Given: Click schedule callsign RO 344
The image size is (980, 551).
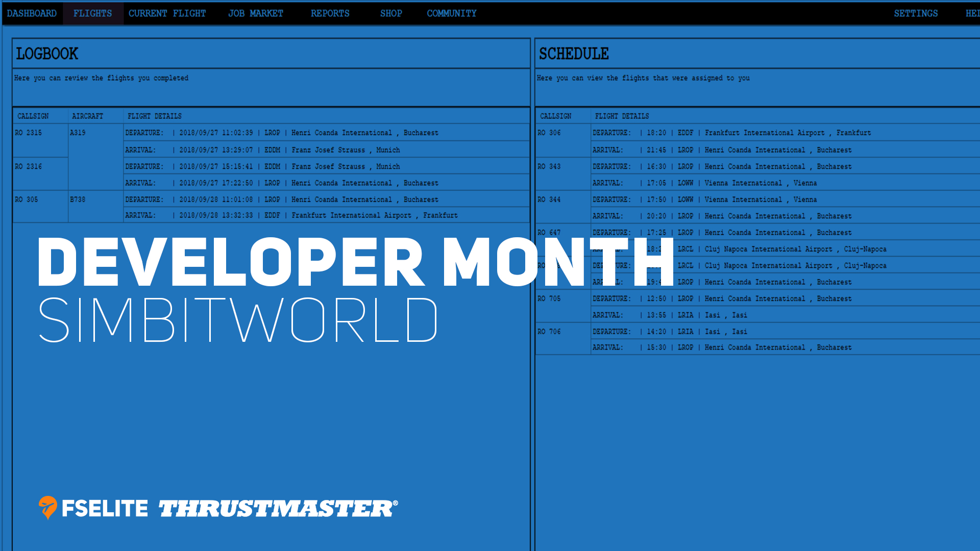Looking at the screenshot, I should (549, 199).
